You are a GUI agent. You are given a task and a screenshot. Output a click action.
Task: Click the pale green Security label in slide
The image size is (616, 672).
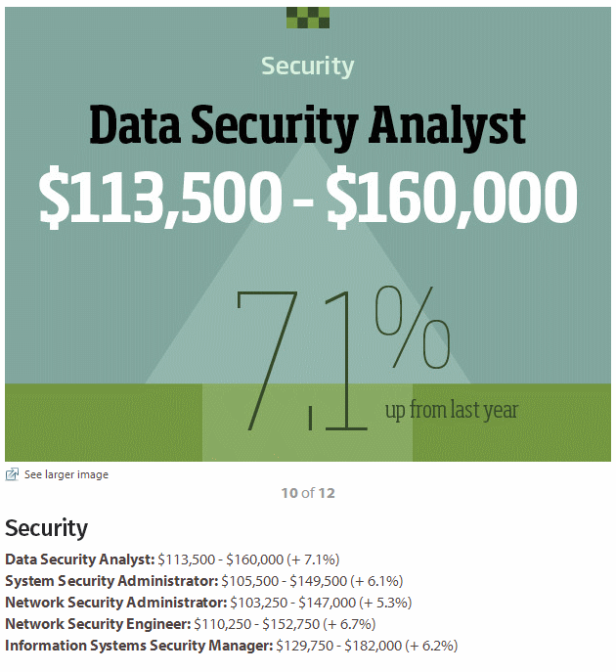[308, 67]
